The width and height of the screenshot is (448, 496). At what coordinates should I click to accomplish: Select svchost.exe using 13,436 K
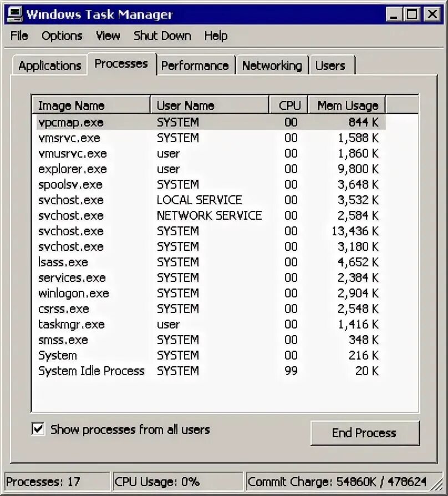click(211, 231)
